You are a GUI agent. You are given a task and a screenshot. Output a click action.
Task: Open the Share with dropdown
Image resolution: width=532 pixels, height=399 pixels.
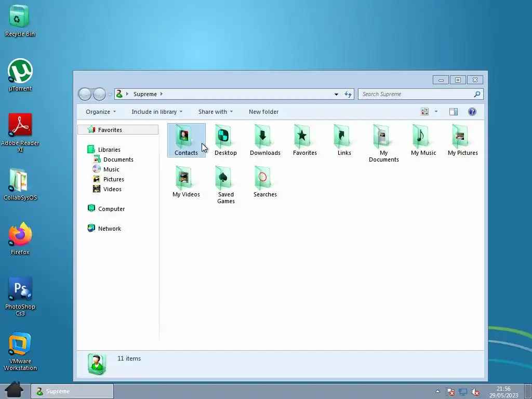(216, 112)
